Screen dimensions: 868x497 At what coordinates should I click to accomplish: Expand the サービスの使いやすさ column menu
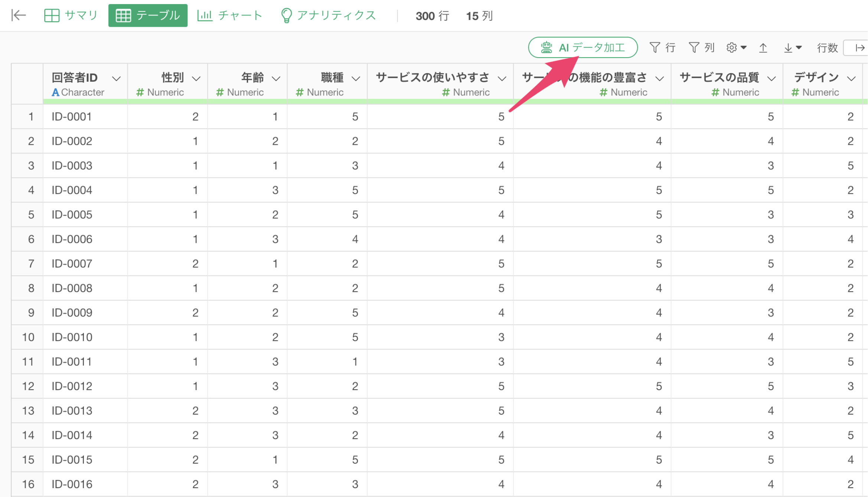502,78
